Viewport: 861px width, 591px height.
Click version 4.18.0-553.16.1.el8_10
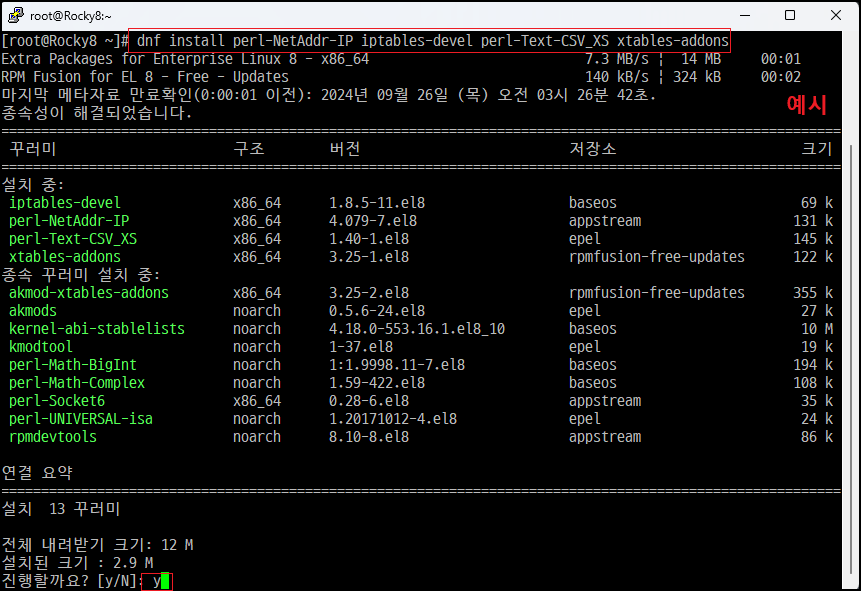pos(417,328)
